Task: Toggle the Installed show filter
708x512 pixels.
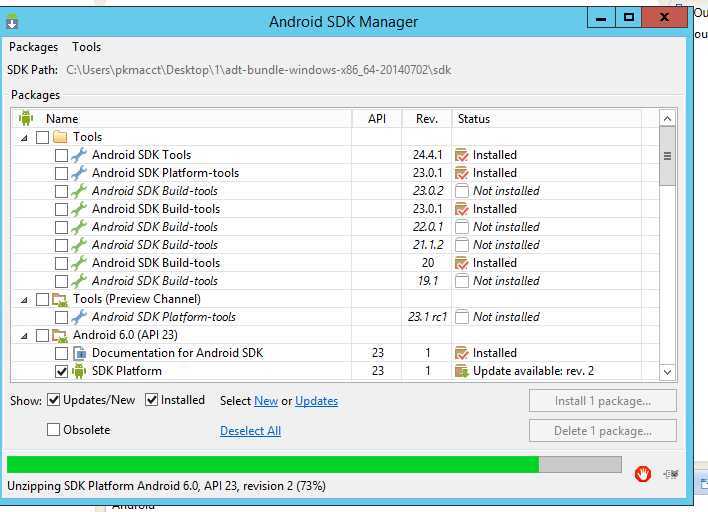Action: [152, 400]
